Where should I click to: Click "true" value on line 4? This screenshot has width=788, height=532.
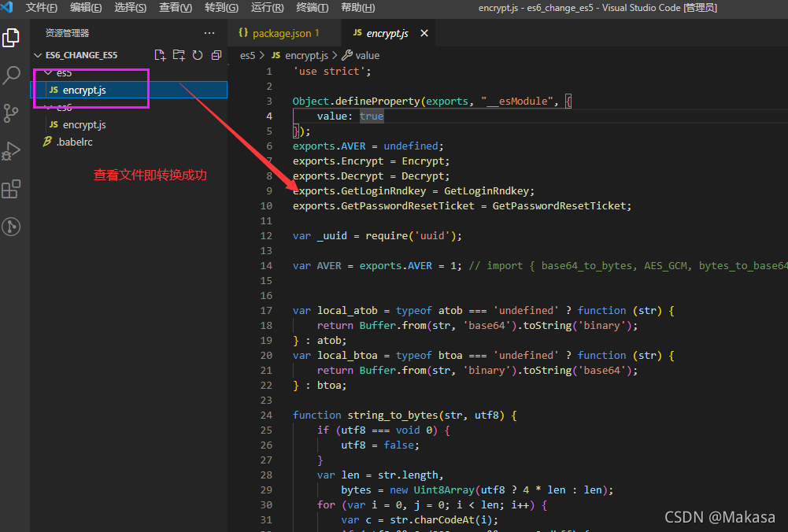pos(372,116)
